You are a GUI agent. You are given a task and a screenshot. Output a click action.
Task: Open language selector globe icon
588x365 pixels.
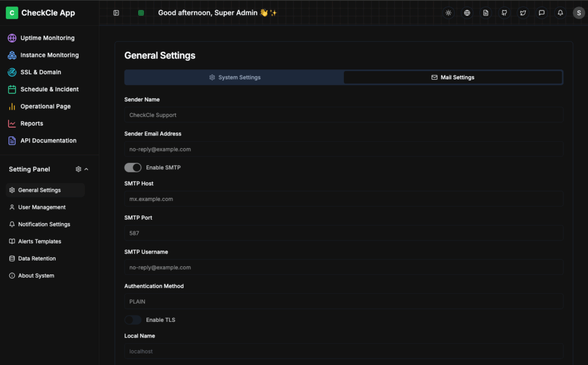point(467,13)
